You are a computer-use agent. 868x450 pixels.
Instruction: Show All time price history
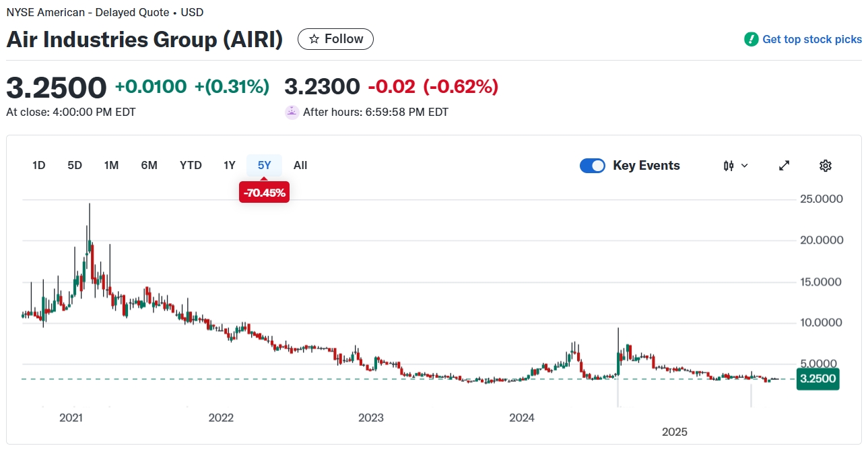300,165
